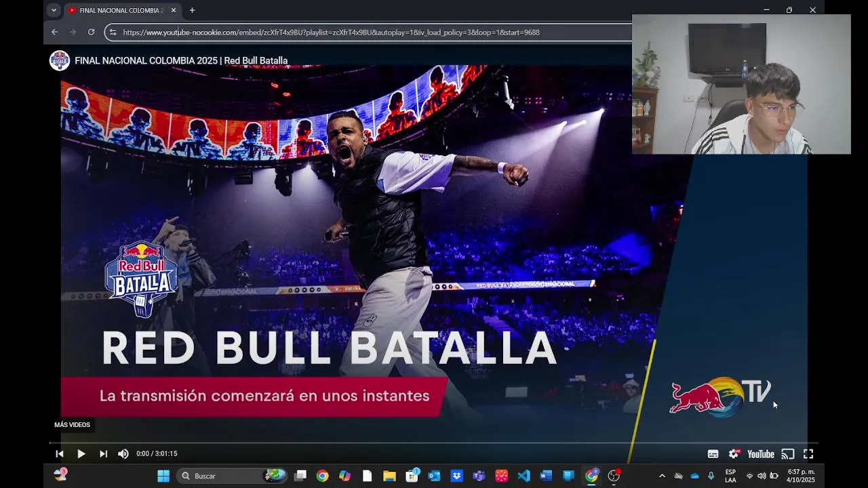Screen dimensions: 868x488
Task: Open Microsoft Store from the taskbar
Action: click(412, 476)
